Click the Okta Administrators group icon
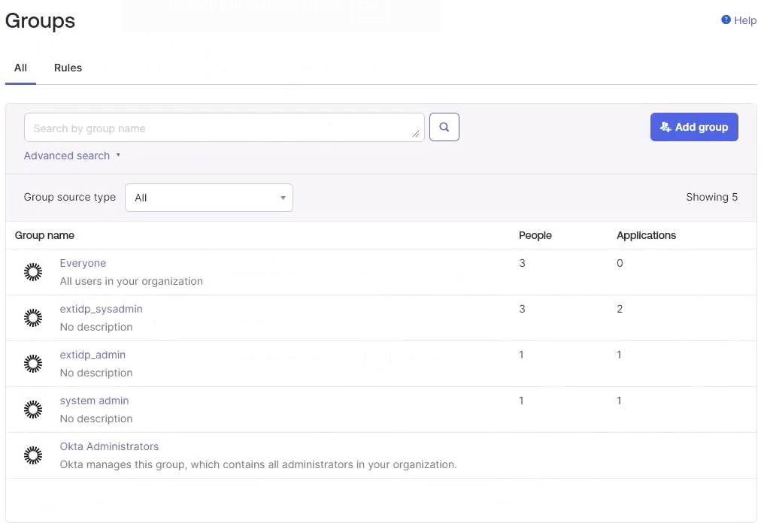 pos(33,455)
